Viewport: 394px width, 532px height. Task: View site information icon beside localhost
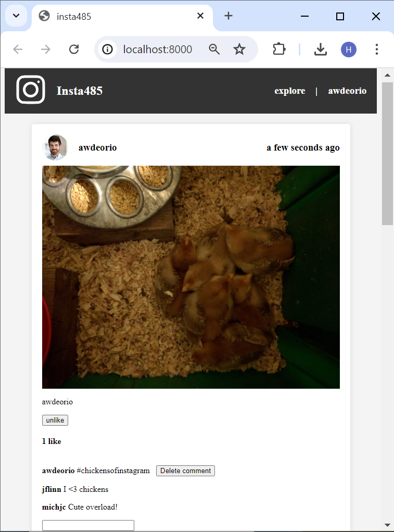tap(107, 50)
